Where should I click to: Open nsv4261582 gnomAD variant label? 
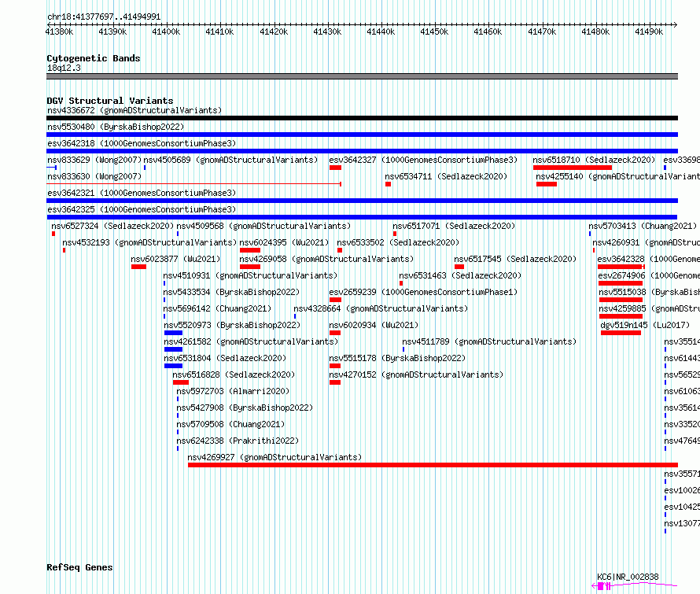point(251,341)
